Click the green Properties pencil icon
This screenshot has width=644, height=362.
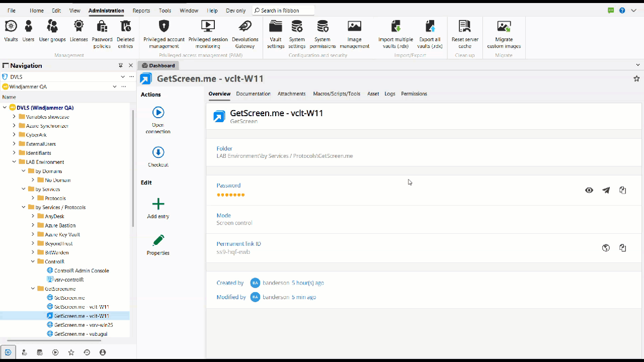[158, 240]
